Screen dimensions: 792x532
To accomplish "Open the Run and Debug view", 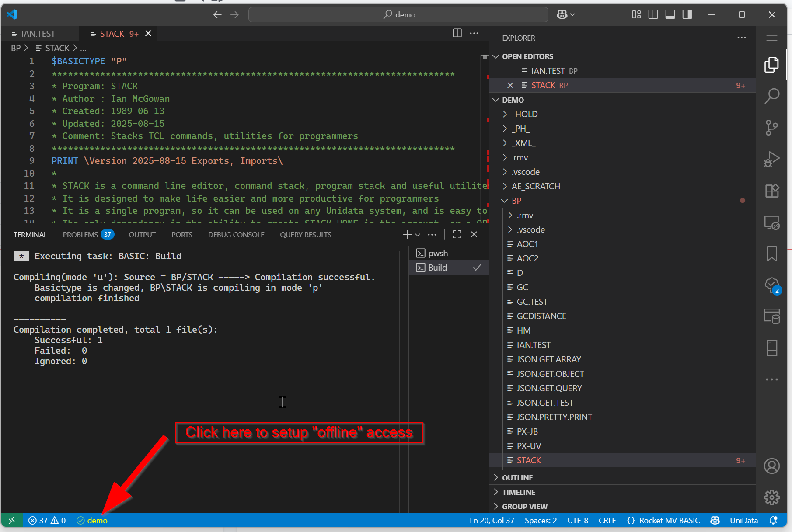I will click(772, 159).
